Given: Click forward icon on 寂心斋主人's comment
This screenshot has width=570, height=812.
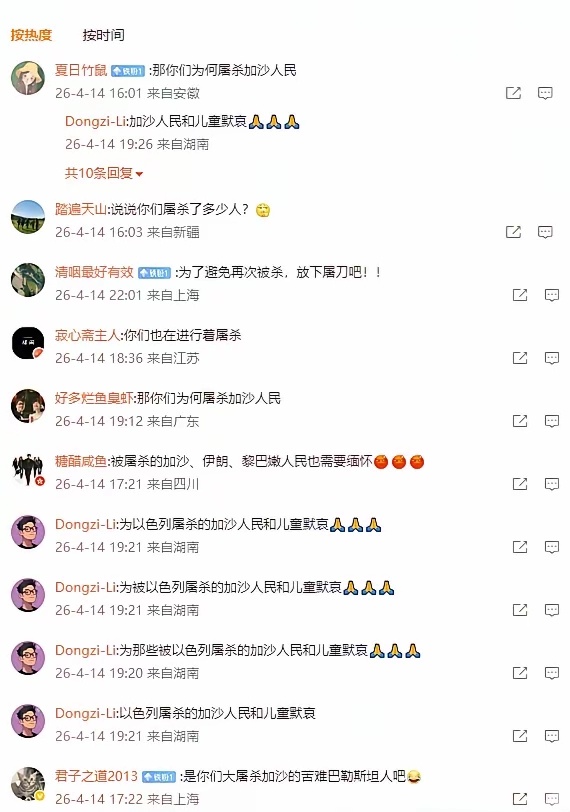Looking at the screenshot, I should [x=520, y=358].
